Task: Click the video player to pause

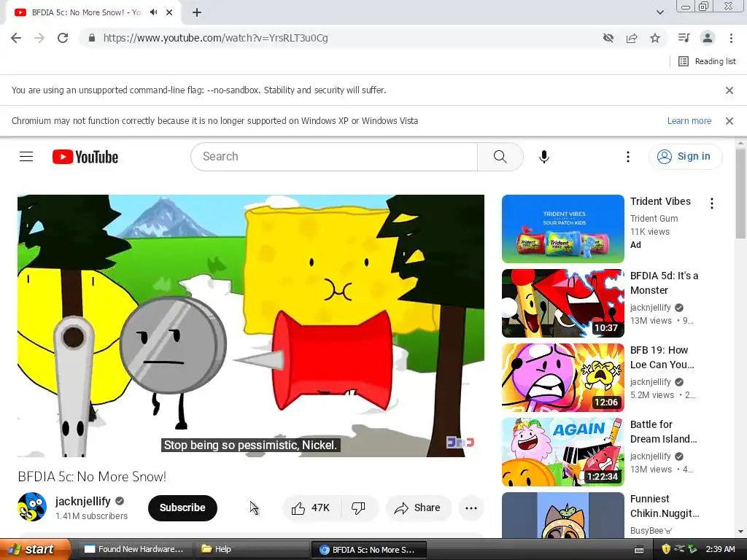Action: pos(251,326)
